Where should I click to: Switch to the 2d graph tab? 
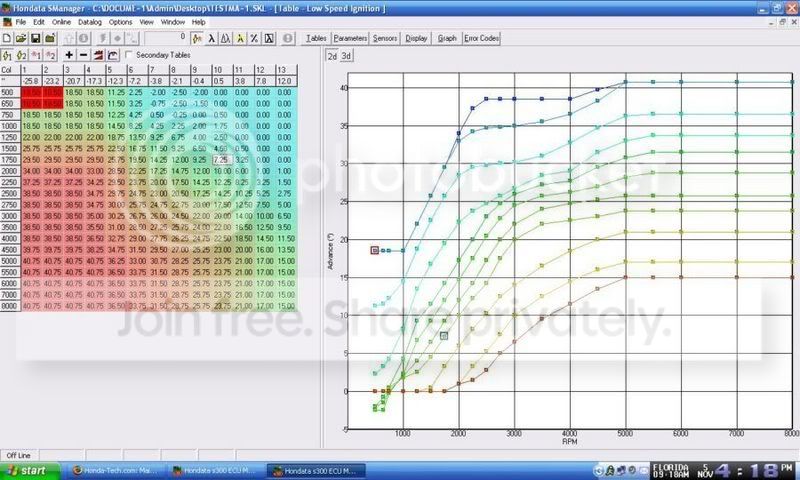[x=333, y=56]
